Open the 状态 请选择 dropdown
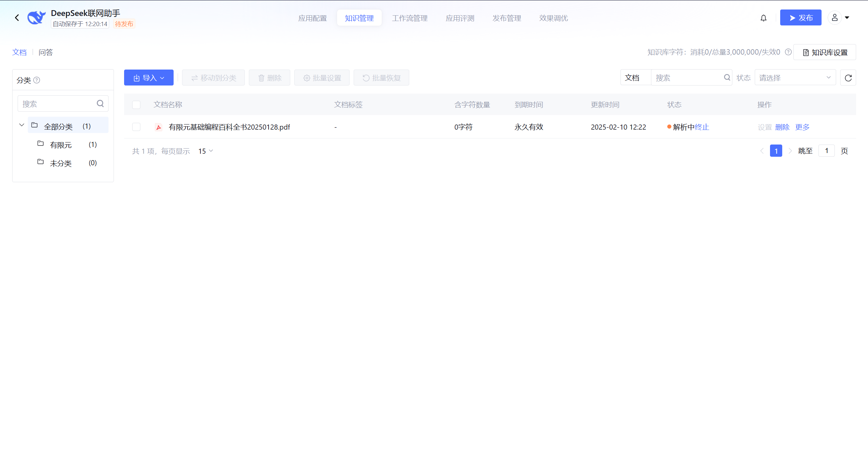The height and width of the screenshot is (457, 868). click(x=795, y=78)
